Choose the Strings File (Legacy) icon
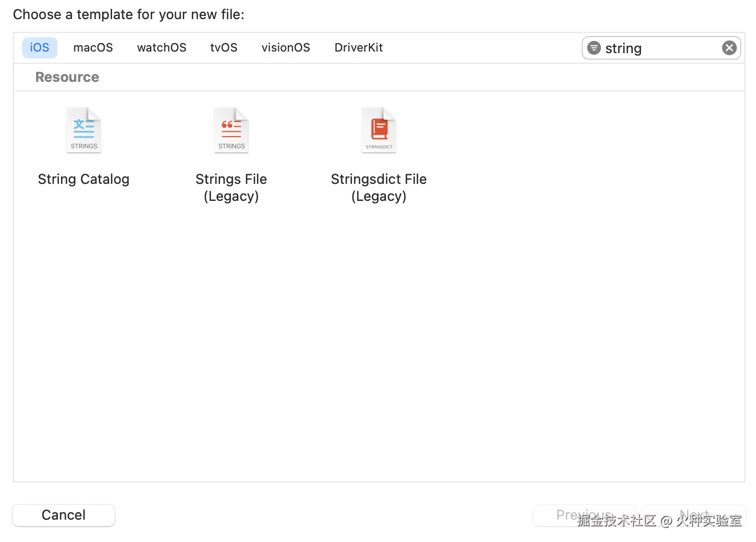The image size is (756, 542). click(231, 130)
